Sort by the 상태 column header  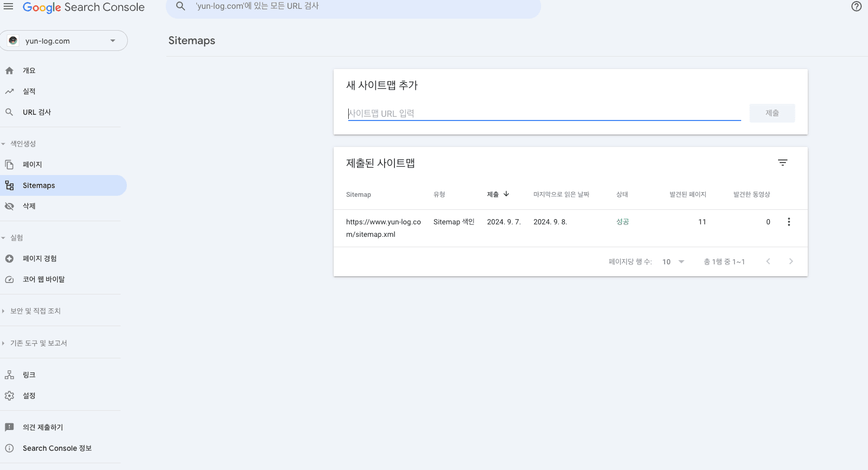(x=622, y=195)
